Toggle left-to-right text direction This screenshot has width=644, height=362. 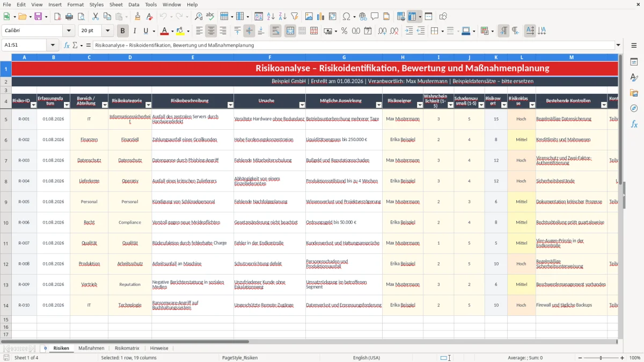tap(503, 31)
